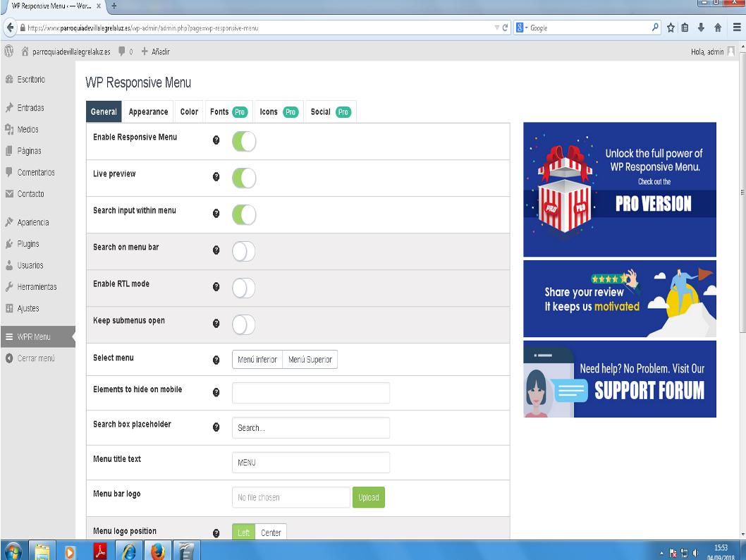Switch to the Appearance tab
This screenshot has width=746, height=560.
[149, 112]
